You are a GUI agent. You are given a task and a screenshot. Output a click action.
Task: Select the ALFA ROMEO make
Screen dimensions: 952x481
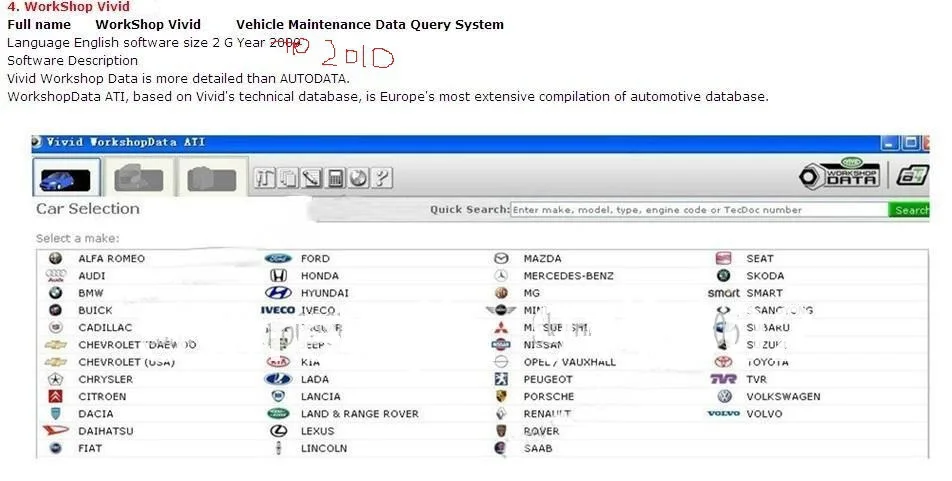pos(112,259)
